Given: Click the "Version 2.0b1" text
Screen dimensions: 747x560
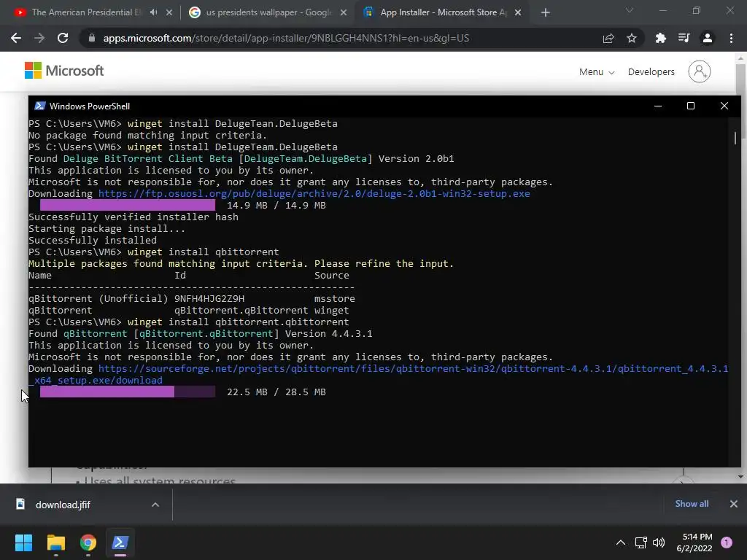Looking at the screenshot, I should [416, 158].
